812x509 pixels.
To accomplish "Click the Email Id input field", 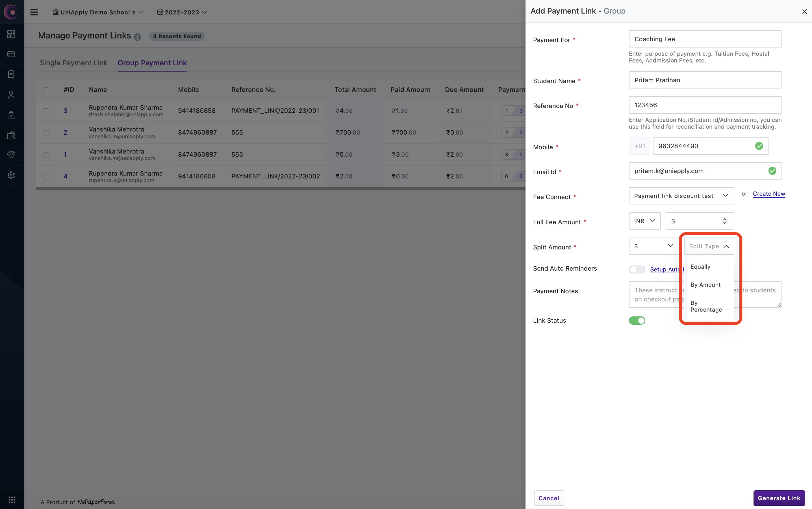I will coord(705,171).
